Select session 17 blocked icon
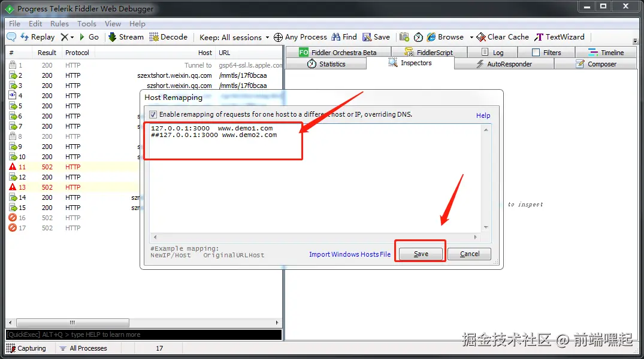 pyautogui.click(x=13, y=228)
